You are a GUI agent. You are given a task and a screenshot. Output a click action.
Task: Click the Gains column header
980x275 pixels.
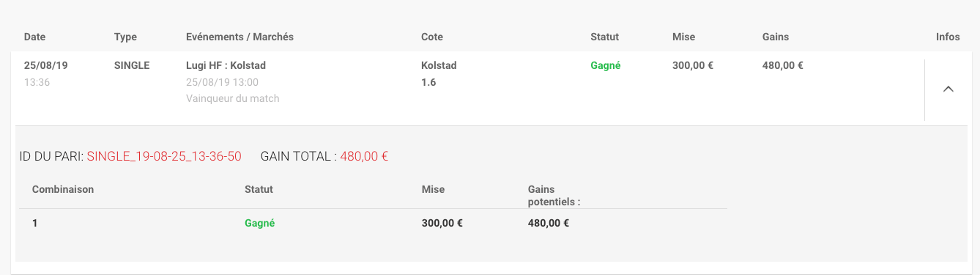(x=776, y=37)
